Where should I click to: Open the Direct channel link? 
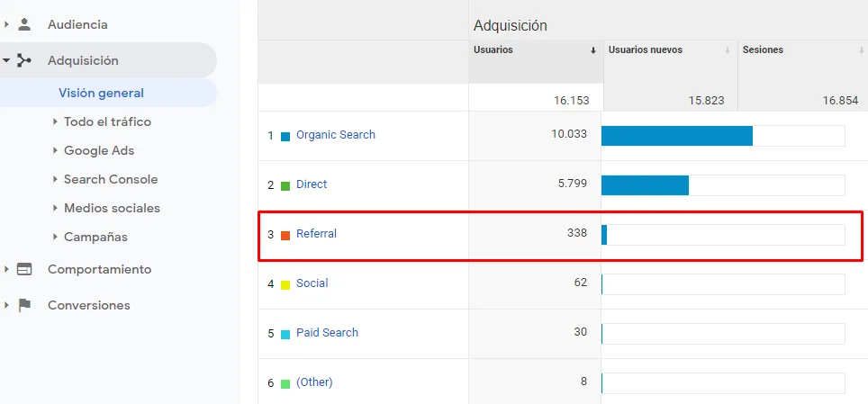[x=312, y=184]
